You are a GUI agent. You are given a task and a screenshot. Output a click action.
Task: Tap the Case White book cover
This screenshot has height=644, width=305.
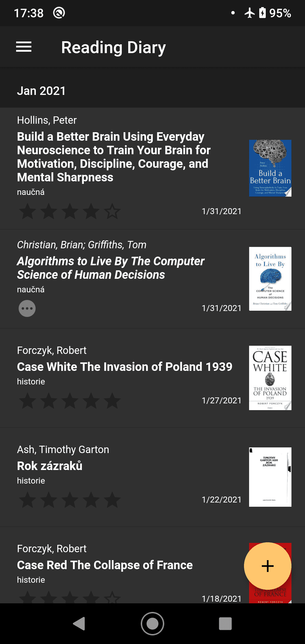[270, 378]
